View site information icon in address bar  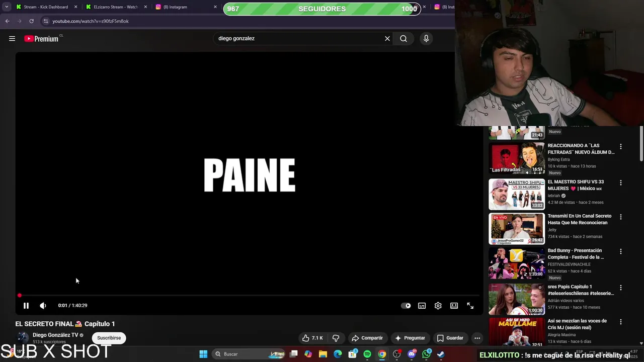coord(46,21)
